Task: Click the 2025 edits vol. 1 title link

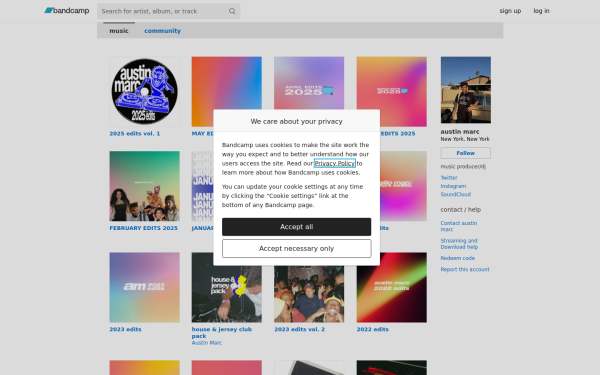Action: [x=135, y=134]
